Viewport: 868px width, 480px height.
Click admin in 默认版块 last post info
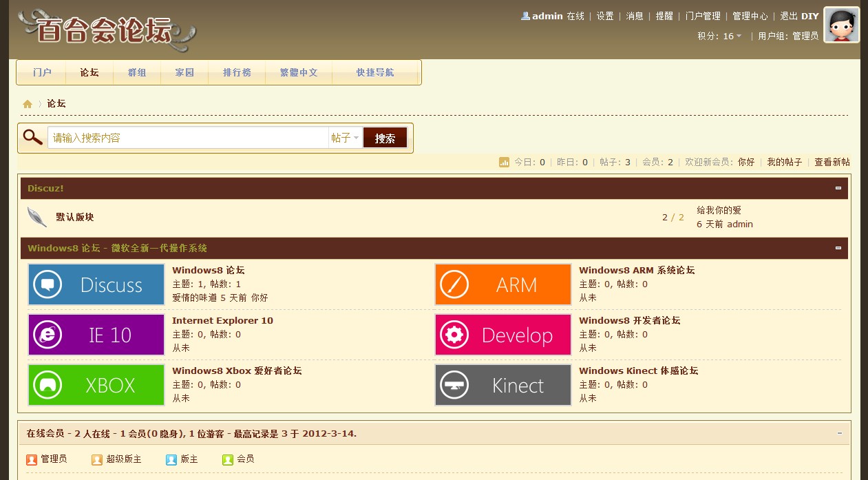pyautogui.click(x=740, y=224)
